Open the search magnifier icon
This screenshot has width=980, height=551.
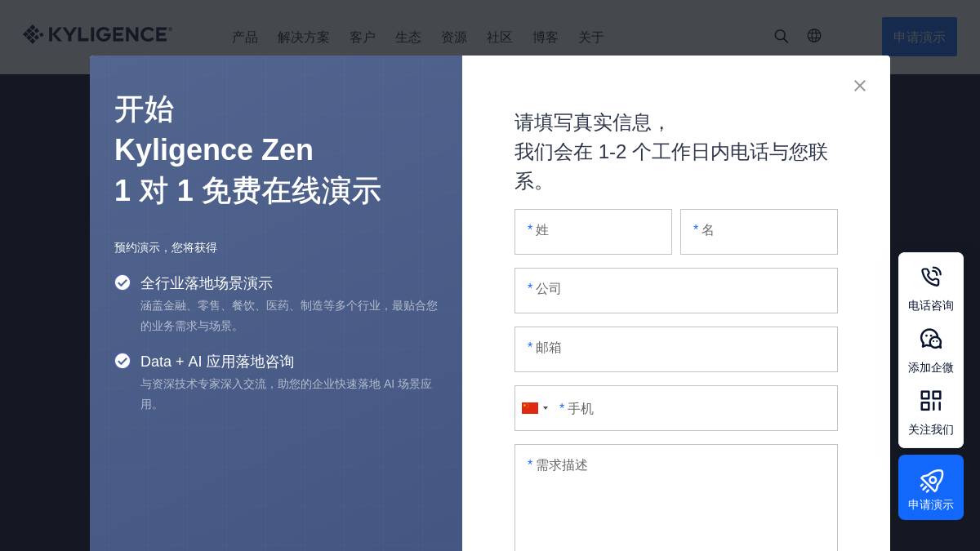tap(782, 36)
